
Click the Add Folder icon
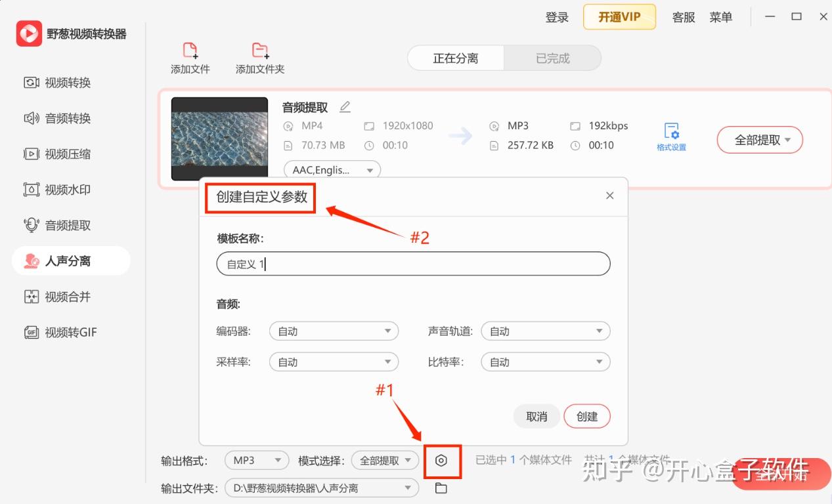pyautogui.click(x=260, y=51)
